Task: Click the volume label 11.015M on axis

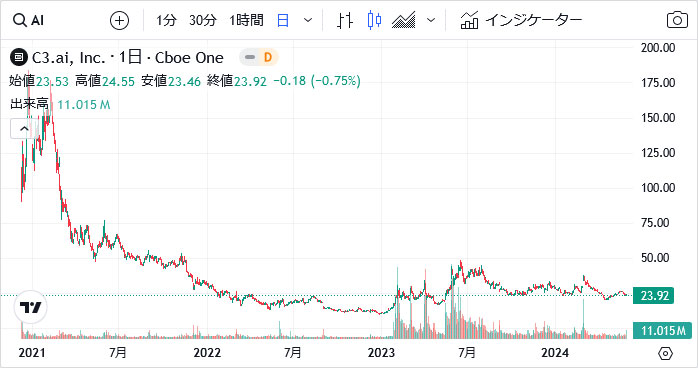Action: 663,331
